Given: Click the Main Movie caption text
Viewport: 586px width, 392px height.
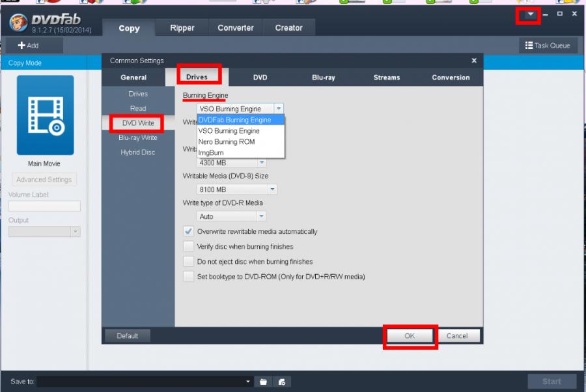Looking at the screenshot, I should pos(44,163).
